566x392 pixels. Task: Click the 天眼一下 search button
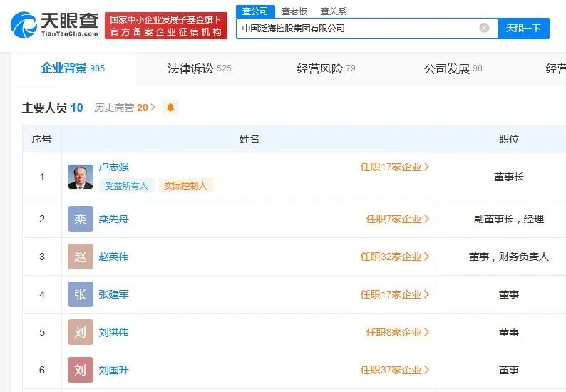pos(523,29)
